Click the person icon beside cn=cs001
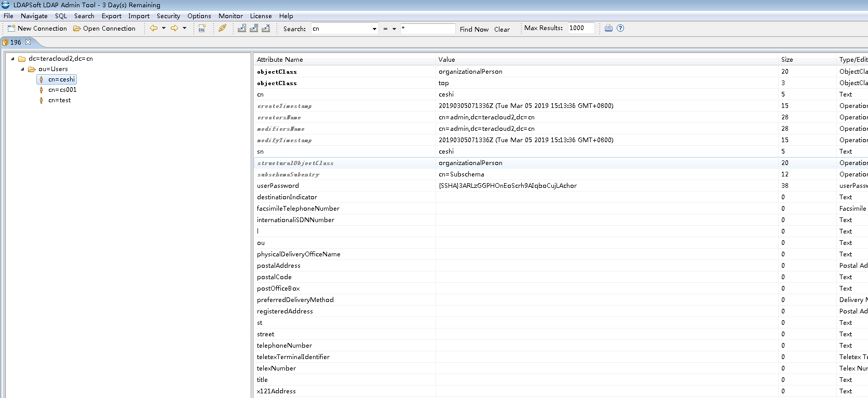Viewport: 868px width, 398px height. click(x=42, y=90)
